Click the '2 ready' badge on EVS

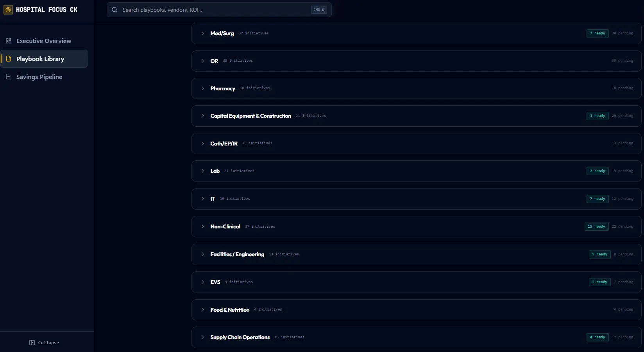pyautogui.click(x=599, y=282)
